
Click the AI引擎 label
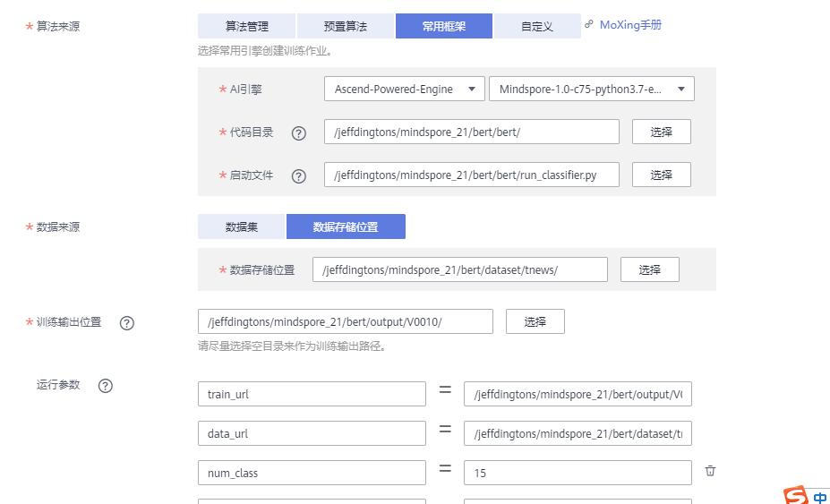(245, 90)
